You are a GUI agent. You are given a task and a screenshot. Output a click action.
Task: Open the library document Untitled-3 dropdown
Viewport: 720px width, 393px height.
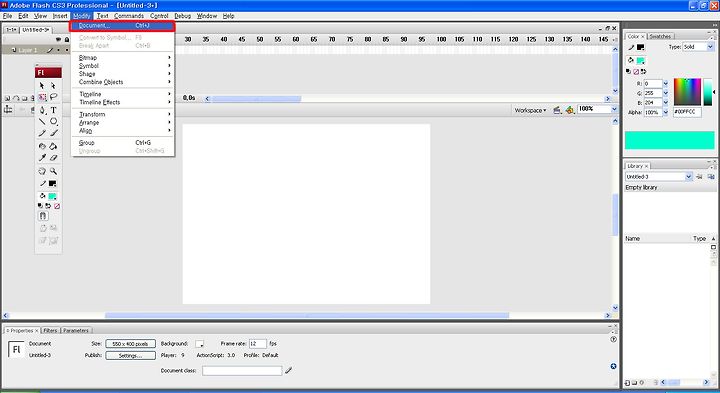pos(688,177)
